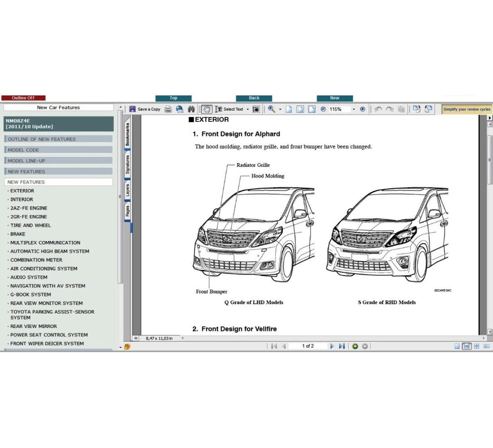Click the New navigation button

tap(335, 98)
